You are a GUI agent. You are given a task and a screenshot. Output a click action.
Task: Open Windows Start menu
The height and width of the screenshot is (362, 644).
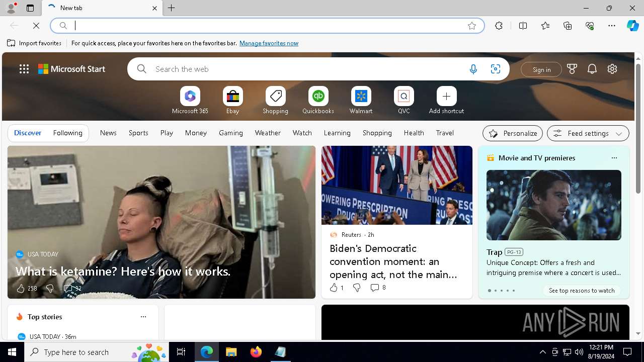[x=12, y=352]
